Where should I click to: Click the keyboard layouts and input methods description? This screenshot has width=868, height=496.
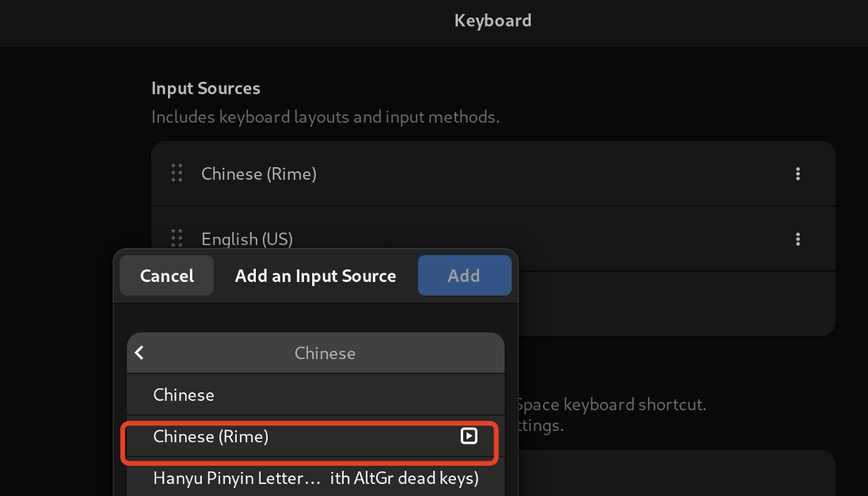point(325,117)
